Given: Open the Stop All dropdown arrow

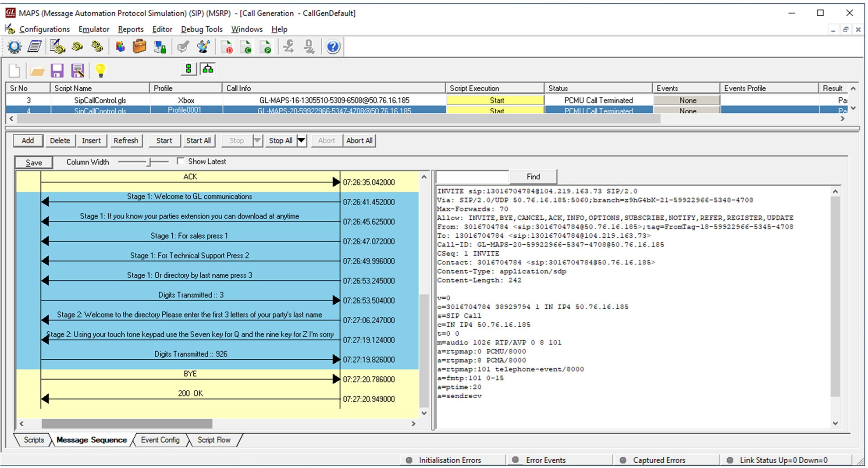Looking at the screenshot, I should click(301, 140).
